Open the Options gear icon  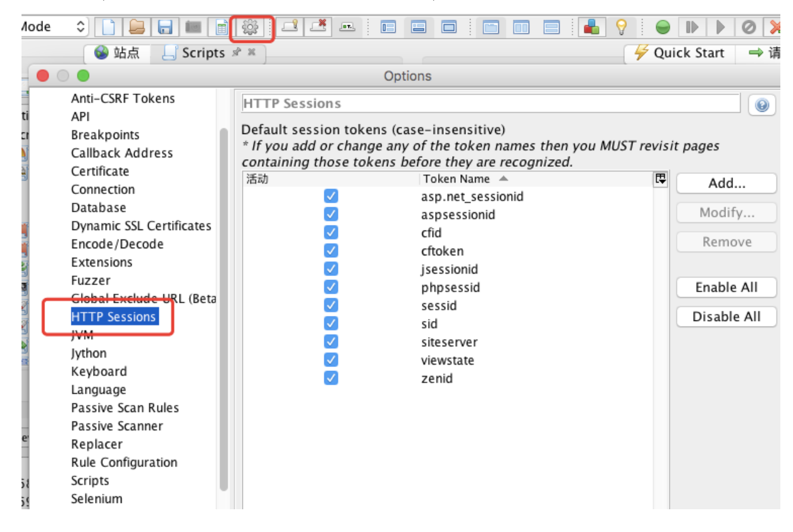pos(249,25)
